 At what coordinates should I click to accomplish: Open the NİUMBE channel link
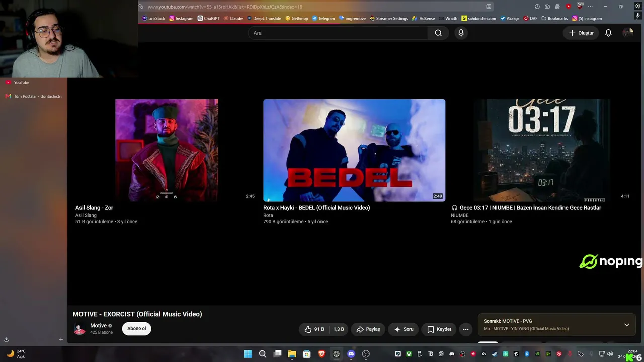pyautogui.click(x=459, y=215)
